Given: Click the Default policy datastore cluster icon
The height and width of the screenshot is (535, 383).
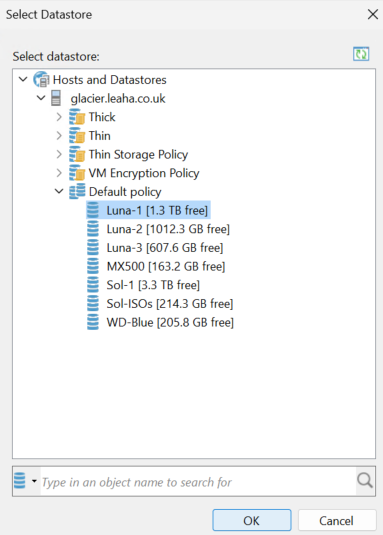Looking at the screenshot, I should [77, 191].
